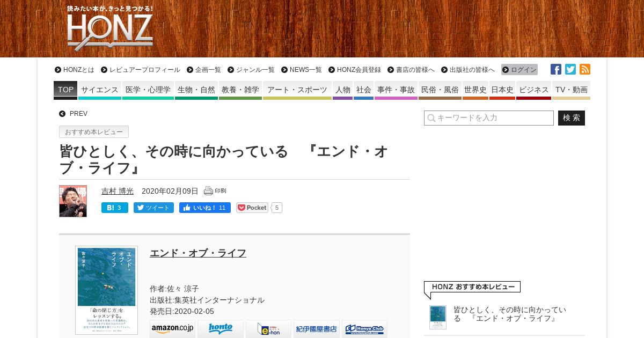The height and width of the screenshot is (338, 644).
Task: Click the article date 2020年02月09日
Action: point(170,191)
